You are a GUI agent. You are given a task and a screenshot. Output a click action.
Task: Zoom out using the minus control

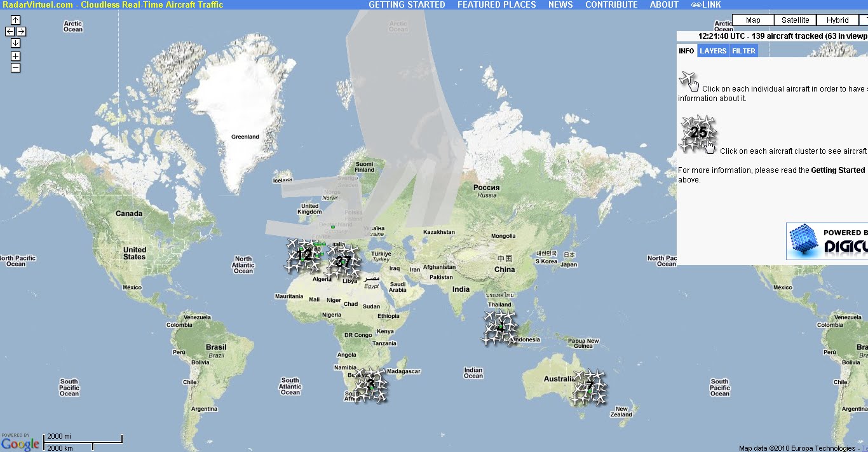click(x=15, y=66)
